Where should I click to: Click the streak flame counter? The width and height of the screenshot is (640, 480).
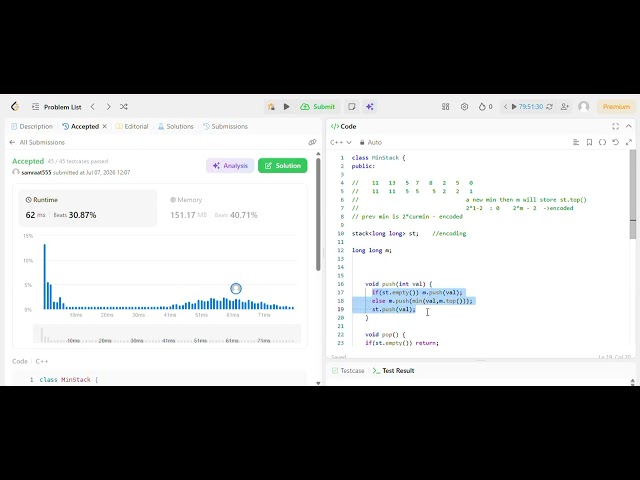coord(485,107)
